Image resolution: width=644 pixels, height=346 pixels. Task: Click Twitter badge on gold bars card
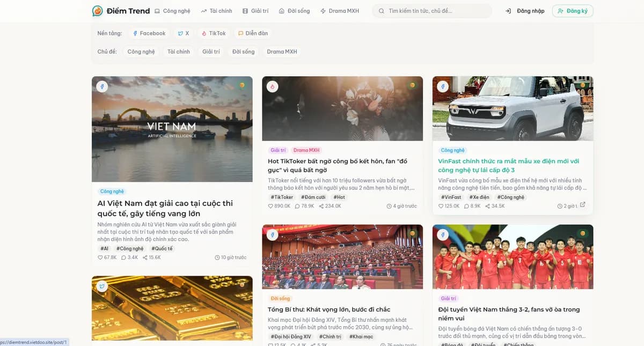102,286
